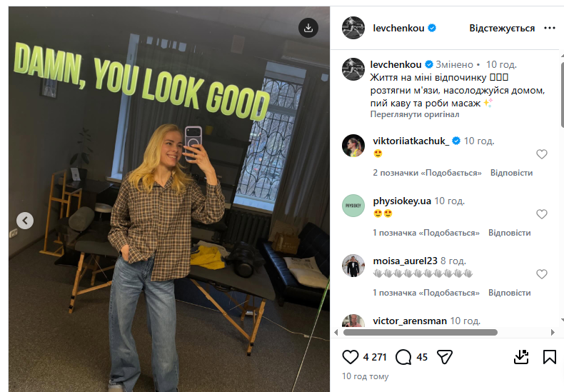The image size is (564, 392).
Task: Like moisa_aurel23 comment heart
Action: click(x=542, y=274)
